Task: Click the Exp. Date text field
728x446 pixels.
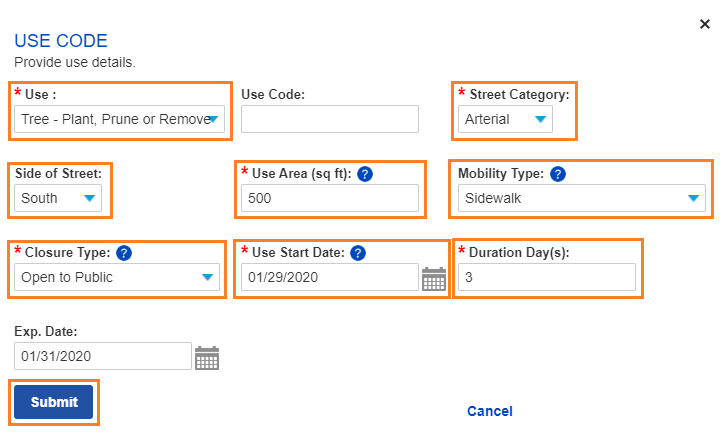Action: click(x=102, y=356)
